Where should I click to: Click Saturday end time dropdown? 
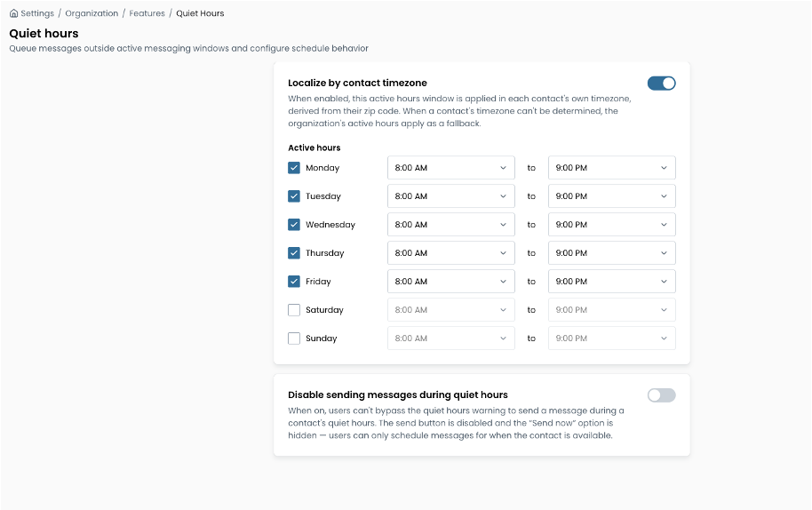tap(611, 310)
